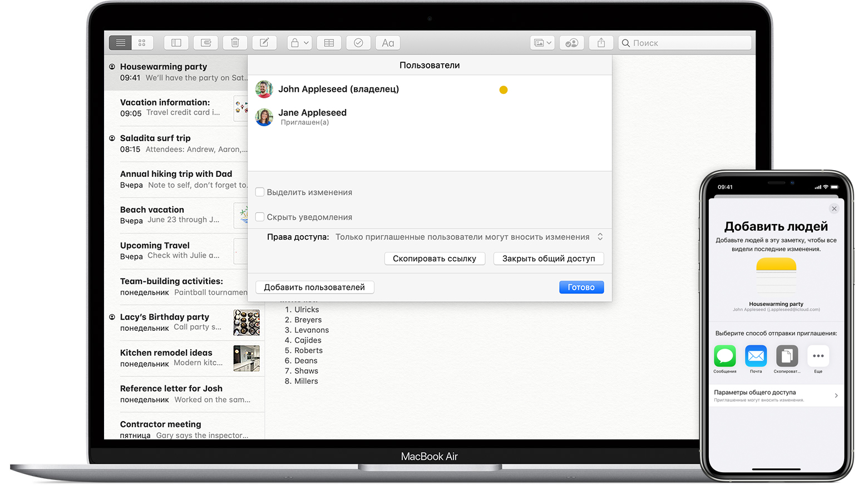Open Reference letter for Josh note
Screen dimensions: 868x486
point(184,394)
